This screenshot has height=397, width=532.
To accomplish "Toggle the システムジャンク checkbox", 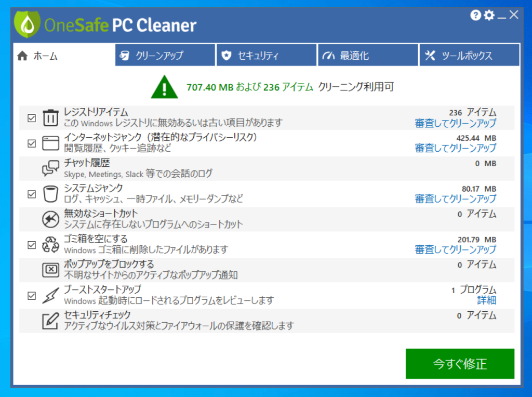I will [32, 194].
